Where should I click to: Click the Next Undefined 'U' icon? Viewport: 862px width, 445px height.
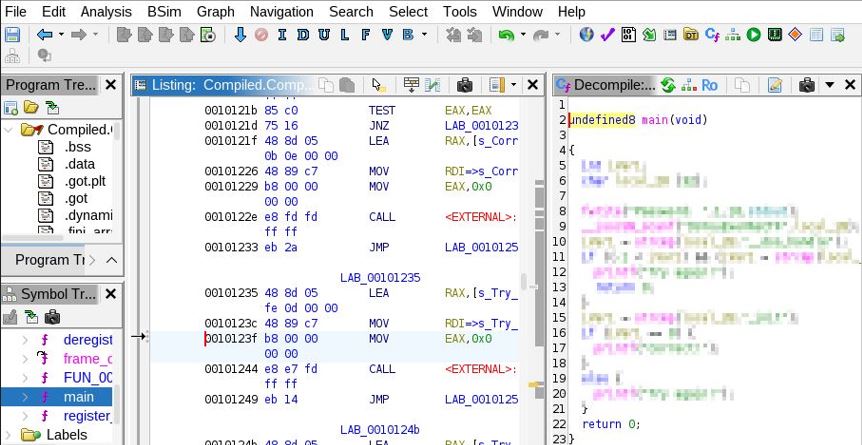(x=324, y=35)
